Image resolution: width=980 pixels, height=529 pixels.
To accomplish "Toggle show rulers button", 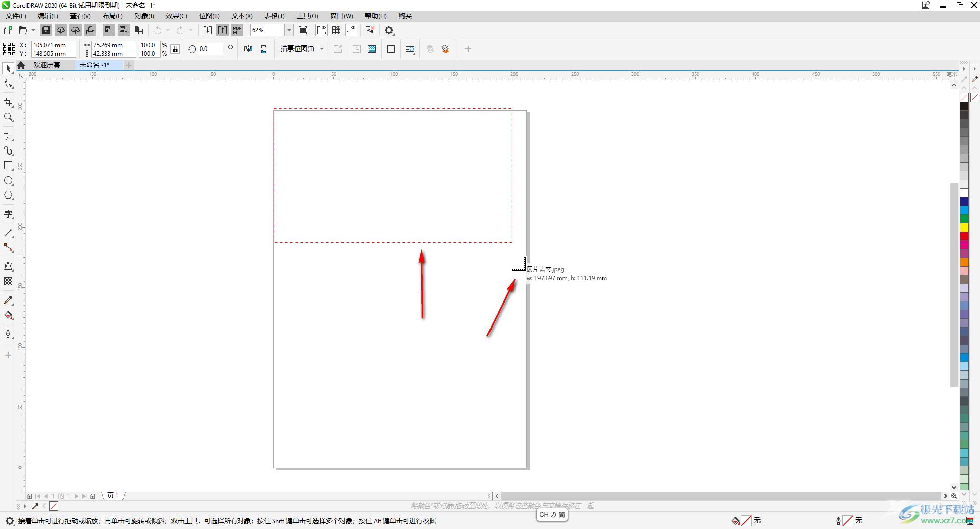I will point(322,30).
